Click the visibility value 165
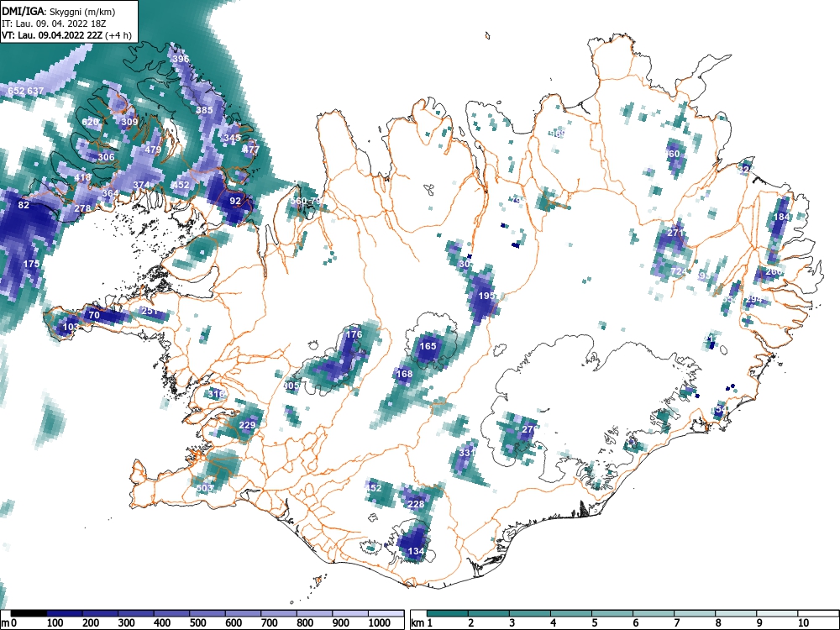The image size is (840, 630). point(428,347)
